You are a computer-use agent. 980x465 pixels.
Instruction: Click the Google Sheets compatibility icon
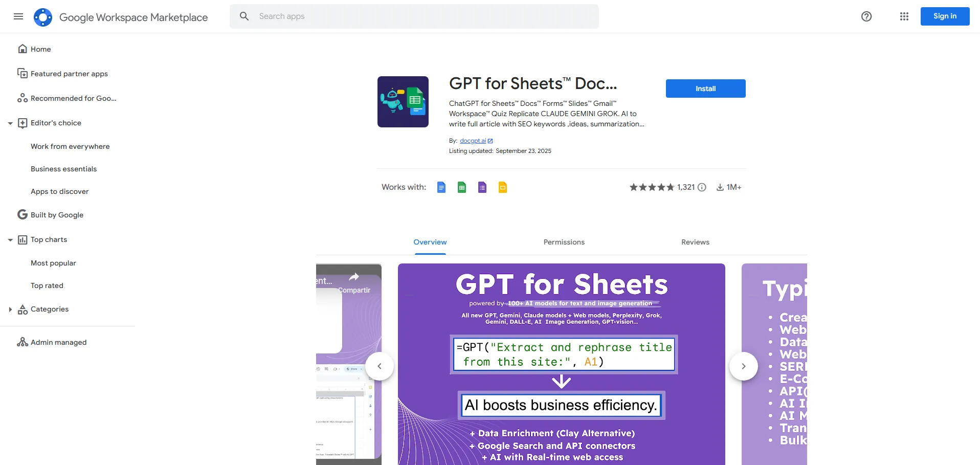coord(461,187)
